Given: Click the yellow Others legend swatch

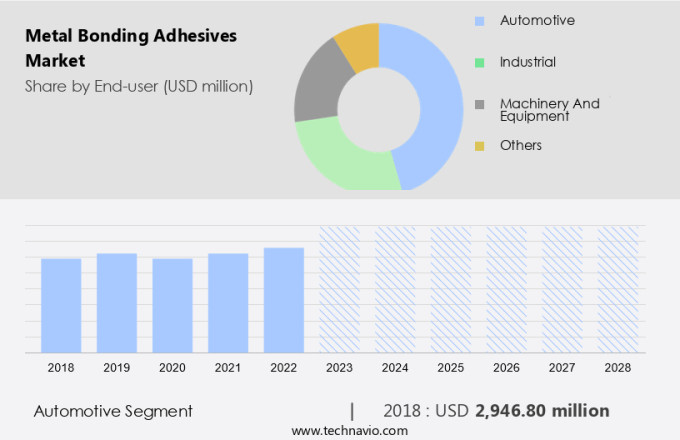Looking at the screenshot, I should pos(480,146).
